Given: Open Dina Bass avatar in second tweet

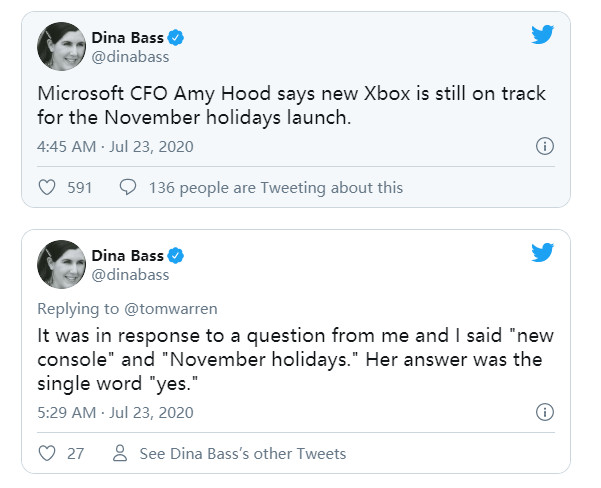Looking at the screenshot, I should [61, 265].
